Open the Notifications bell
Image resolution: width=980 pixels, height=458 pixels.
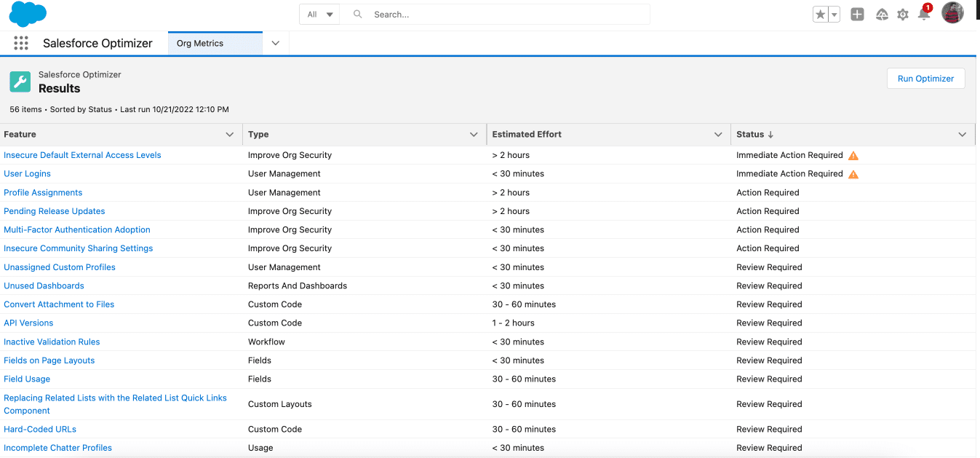pyautogui.click(x=924, y=14)
